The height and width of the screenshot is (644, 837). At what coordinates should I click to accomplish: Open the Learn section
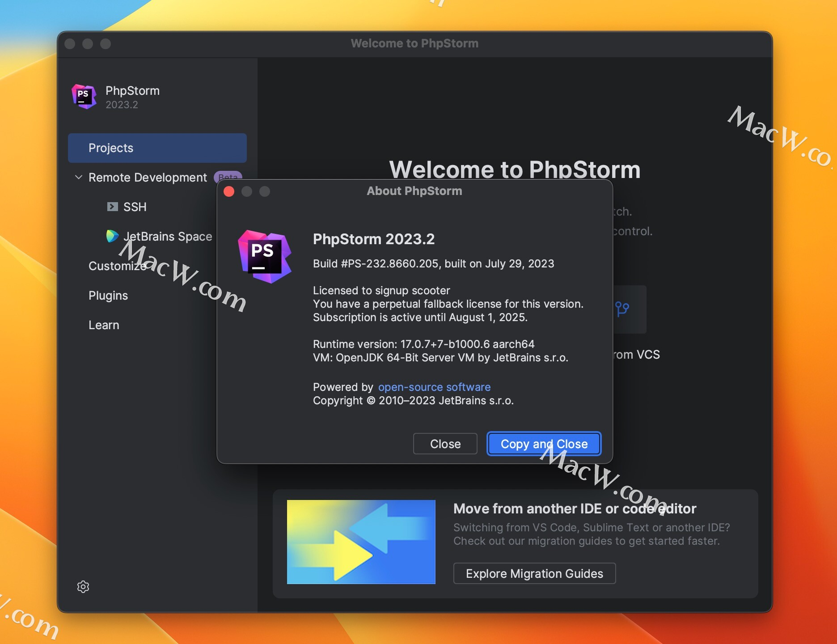point(104,325)
